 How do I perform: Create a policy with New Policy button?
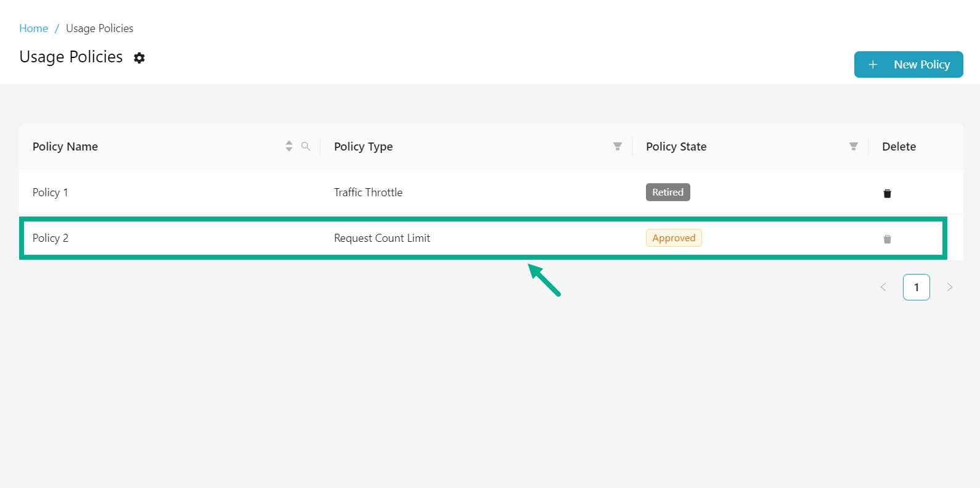click(x=908, y=65)
